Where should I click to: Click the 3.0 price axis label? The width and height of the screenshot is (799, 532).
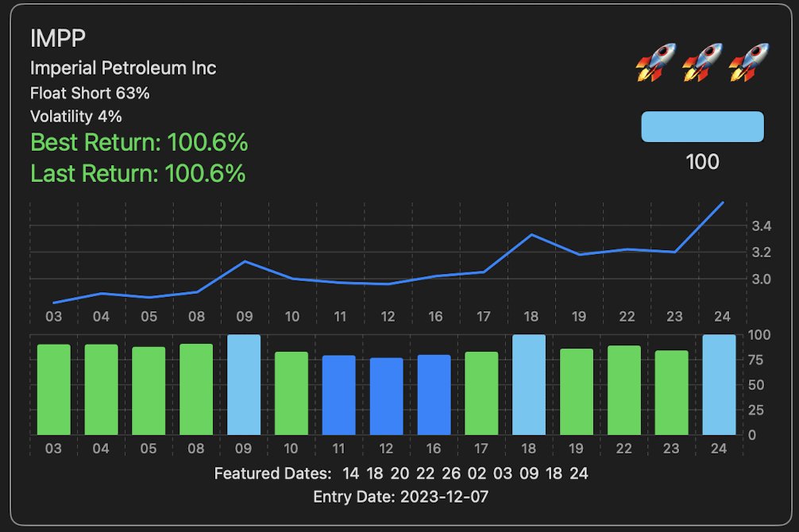tap(762, 279)
